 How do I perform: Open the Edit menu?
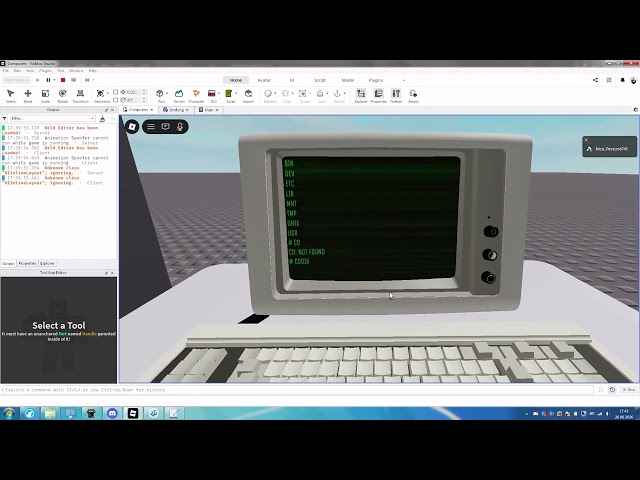[x=17, y=71]
